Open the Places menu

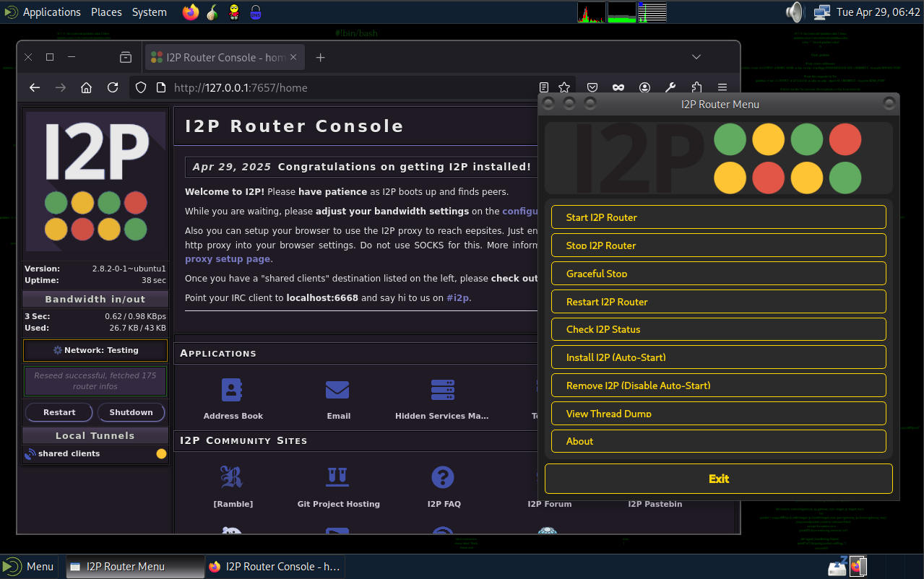coord(106,12)
